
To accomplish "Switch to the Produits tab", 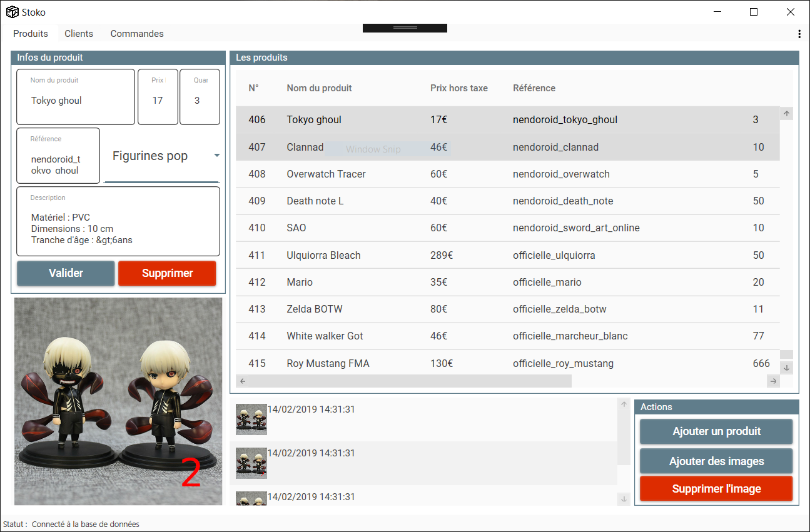I will 31,34.
